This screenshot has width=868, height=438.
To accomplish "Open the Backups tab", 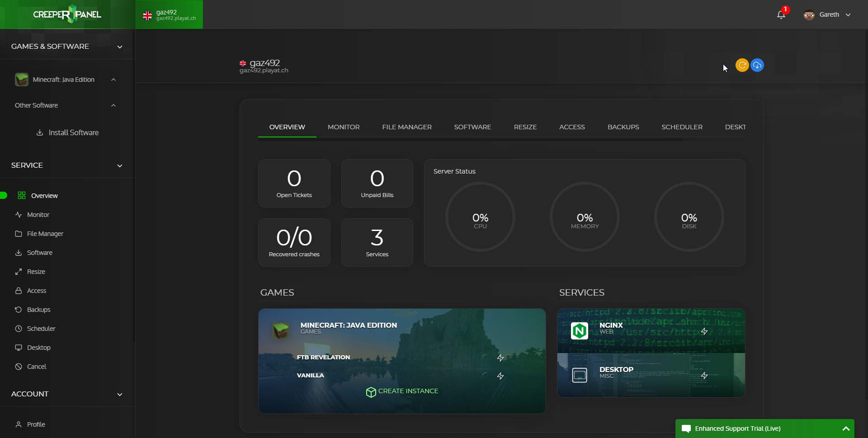I will (623, 127).
